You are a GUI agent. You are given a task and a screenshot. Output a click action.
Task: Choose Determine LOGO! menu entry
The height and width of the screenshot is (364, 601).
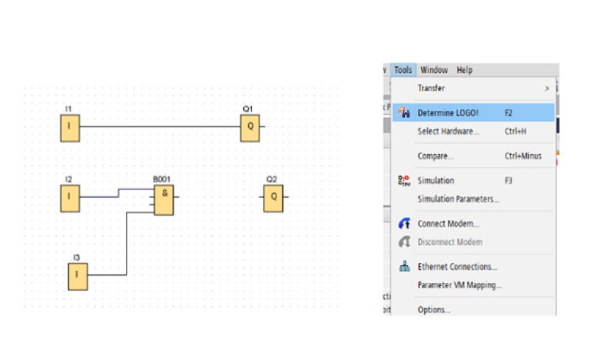473,112
